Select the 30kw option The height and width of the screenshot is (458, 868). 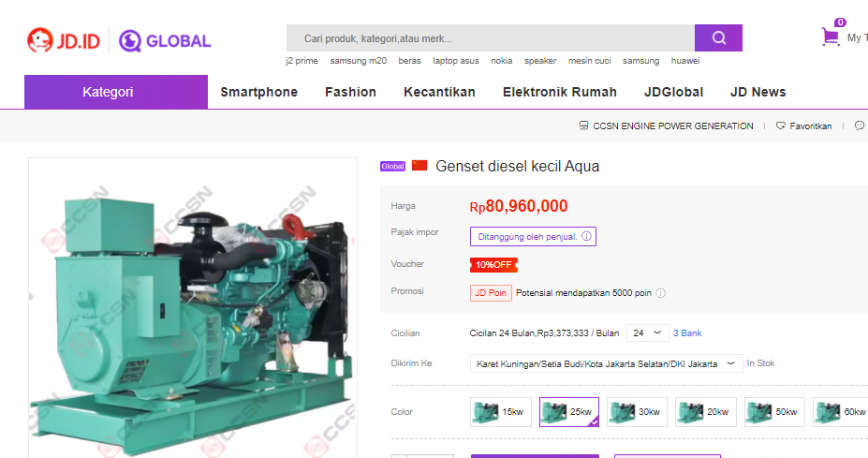(x=637, y=412)
